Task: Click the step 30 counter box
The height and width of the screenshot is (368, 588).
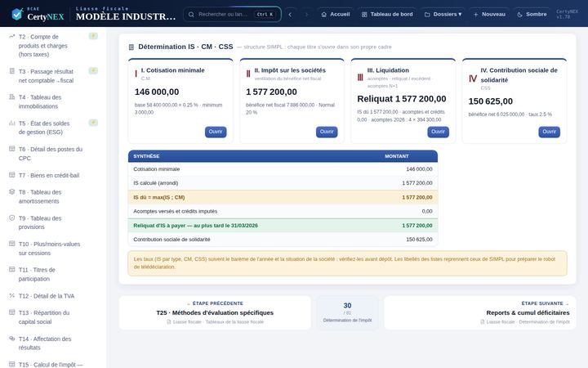Action: [x=347, y=312]
